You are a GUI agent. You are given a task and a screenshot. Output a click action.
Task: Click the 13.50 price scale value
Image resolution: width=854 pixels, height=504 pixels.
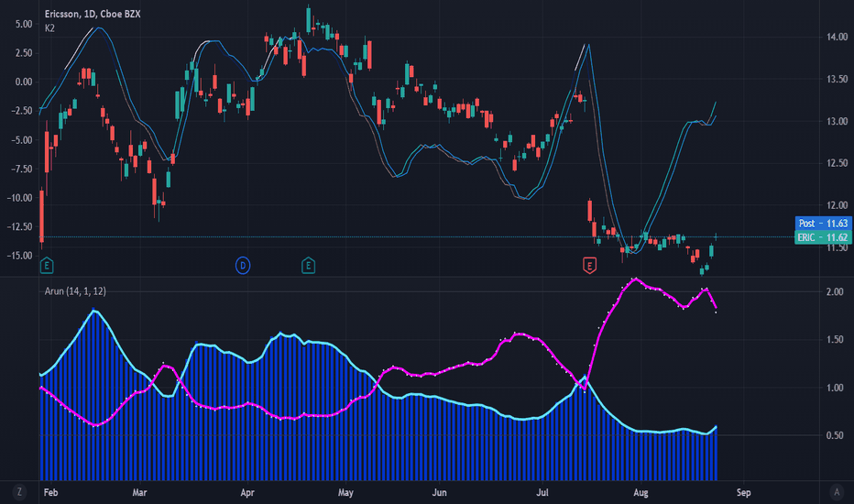pyautogui.click(x=838, y=79)
